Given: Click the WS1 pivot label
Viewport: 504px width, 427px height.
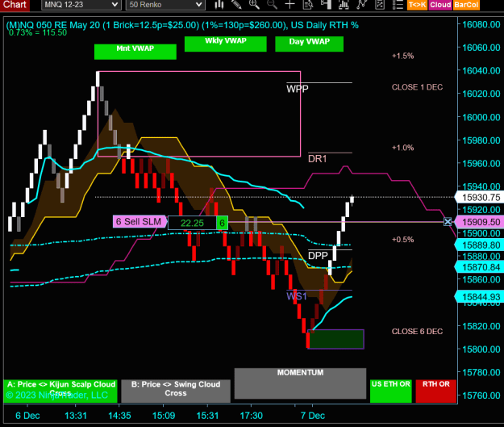Looking at the screenshot, I should 297,296.
